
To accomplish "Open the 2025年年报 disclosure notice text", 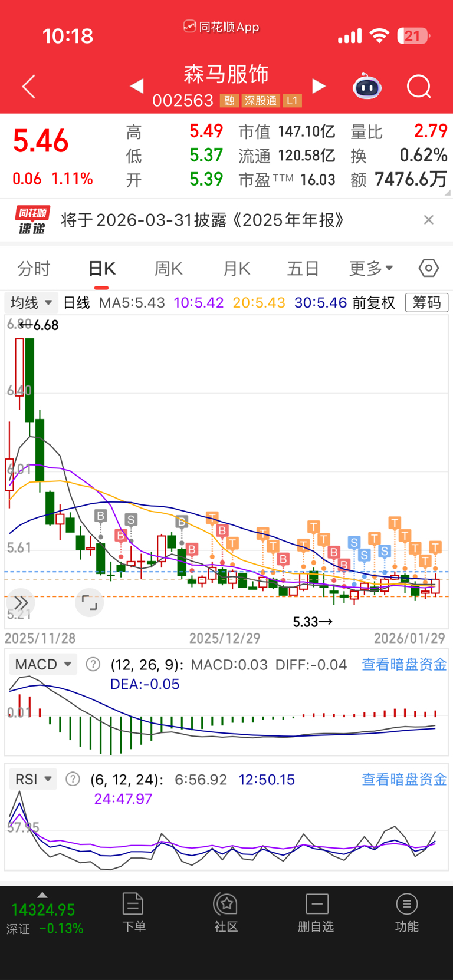I will pos(202,220).
